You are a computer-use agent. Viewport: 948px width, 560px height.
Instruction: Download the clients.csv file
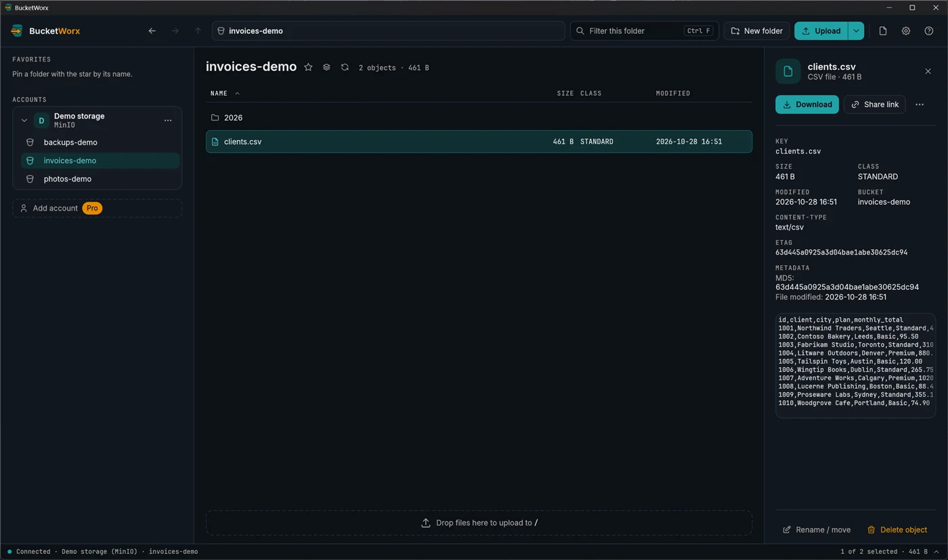pyautogui.click(x=807, y=104)
